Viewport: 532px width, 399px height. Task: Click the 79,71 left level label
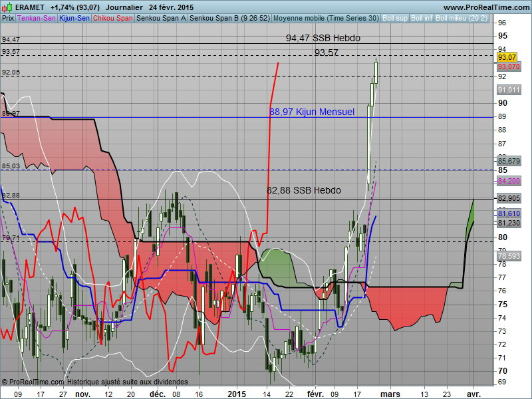tap(11, 238)
